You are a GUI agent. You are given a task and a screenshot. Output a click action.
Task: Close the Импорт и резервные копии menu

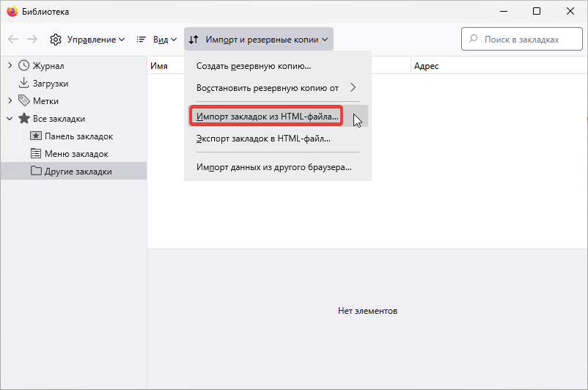(259, 40)
